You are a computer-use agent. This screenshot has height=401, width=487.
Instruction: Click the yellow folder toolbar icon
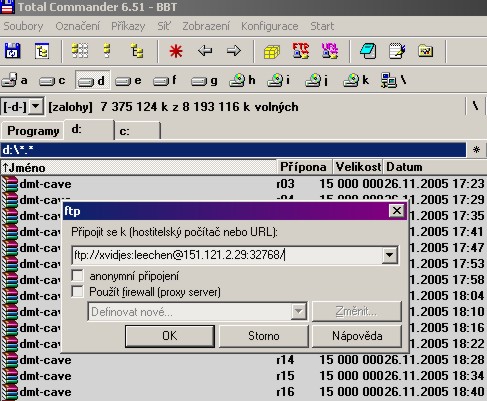[x=426, y=51]
